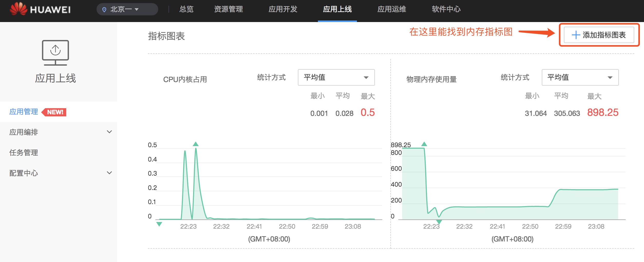Go to the 总览 menu
The height and width of the screenshot is (262, 644).
186,9
